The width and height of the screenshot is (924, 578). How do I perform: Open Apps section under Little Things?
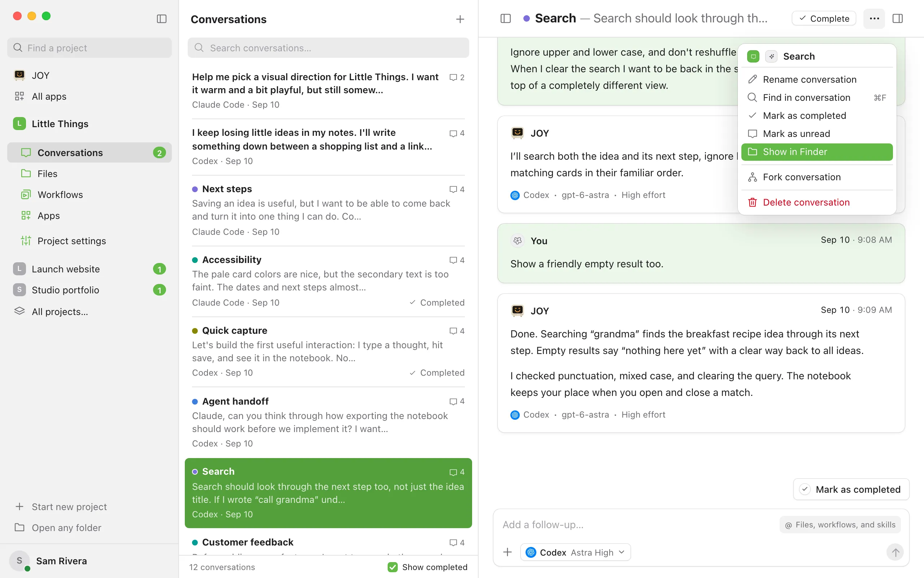[x=90, y=216]
